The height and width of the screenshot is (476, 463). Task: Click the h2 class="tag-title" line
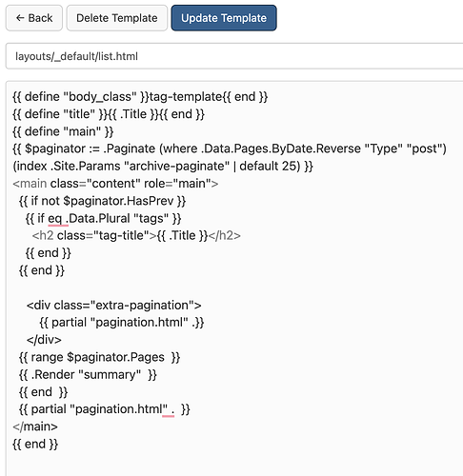tap(136, 235)
